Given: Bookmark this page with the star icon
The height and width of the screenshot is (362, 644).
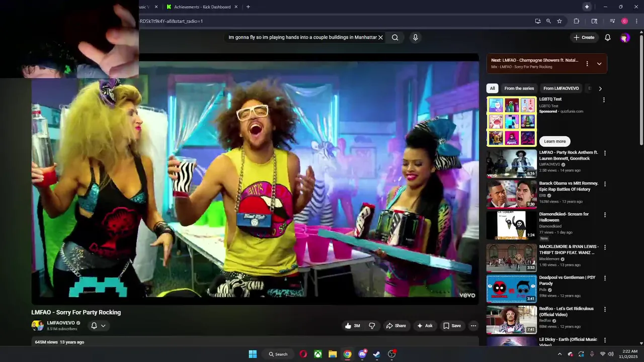Looking at the screenshot, I should click(x=559, y=21).
